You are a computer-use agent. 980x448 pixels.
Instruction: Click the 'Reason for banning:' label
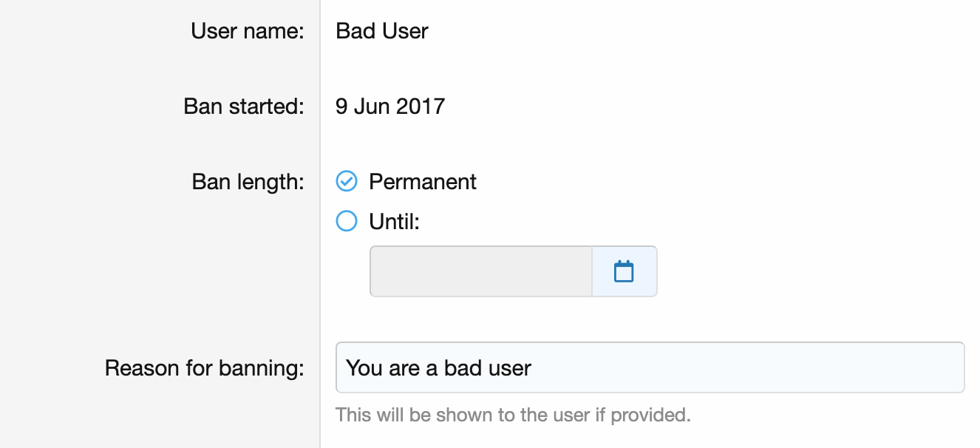pos(205,367)
